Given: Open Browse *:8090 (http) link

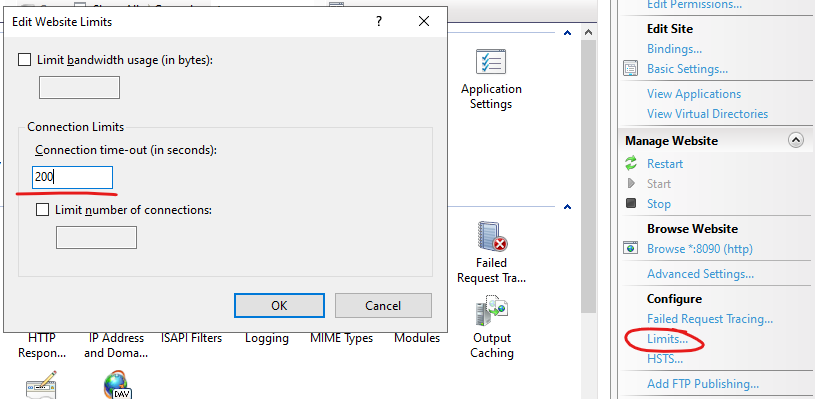Looking at the screenshot, I should (700, 249).
